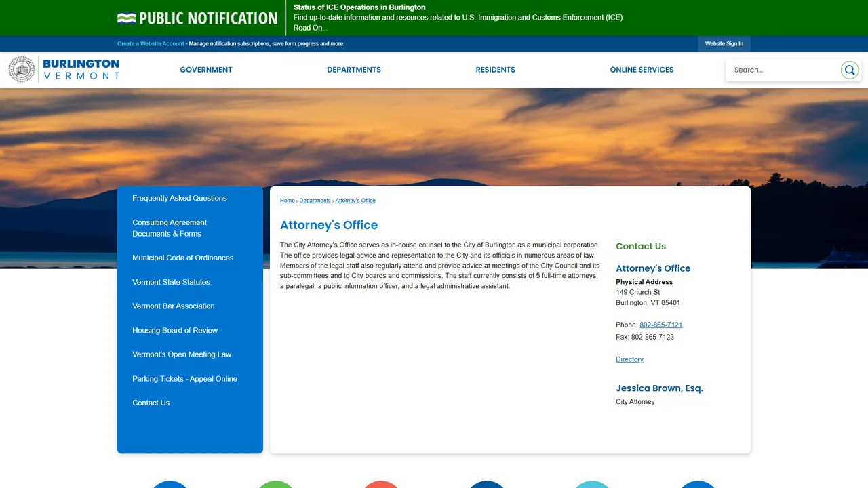Open the Departments menu
Image resolution: width=868 pixels, height=488 pixels.
pos(354,70)
